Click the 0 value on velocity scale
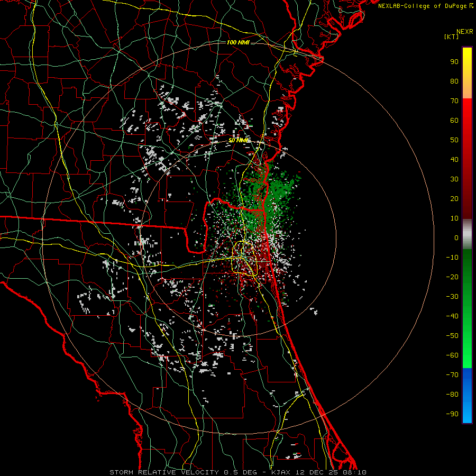Screen dimensions: 476x476 tap(456, 238)
